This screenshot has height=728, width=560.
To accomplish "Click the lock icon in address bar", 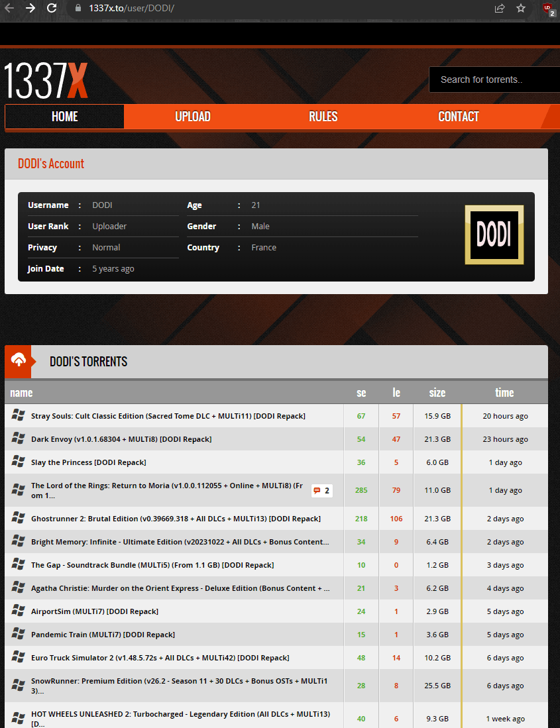I will click(x=78, y=8).
